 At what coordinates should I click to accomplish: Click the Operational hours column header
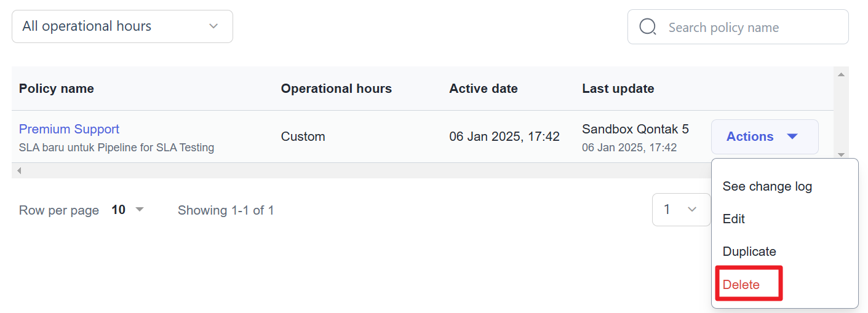coord(336,89)
